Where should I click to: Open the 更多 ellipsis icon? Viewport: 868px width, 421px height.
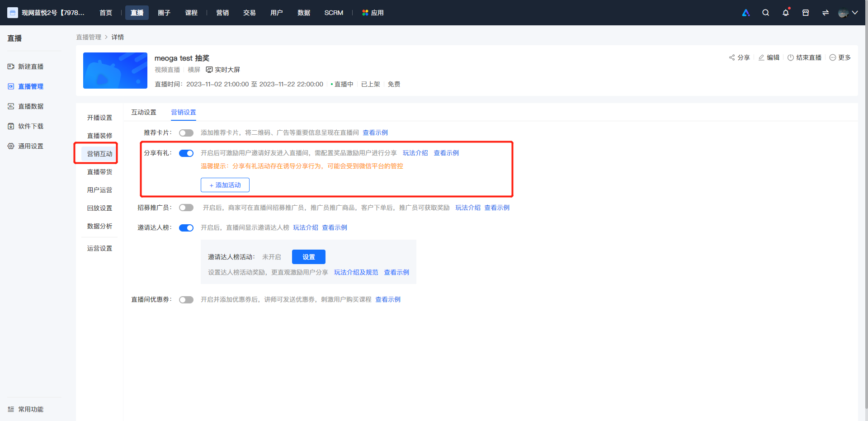click(x=833, y=57)
